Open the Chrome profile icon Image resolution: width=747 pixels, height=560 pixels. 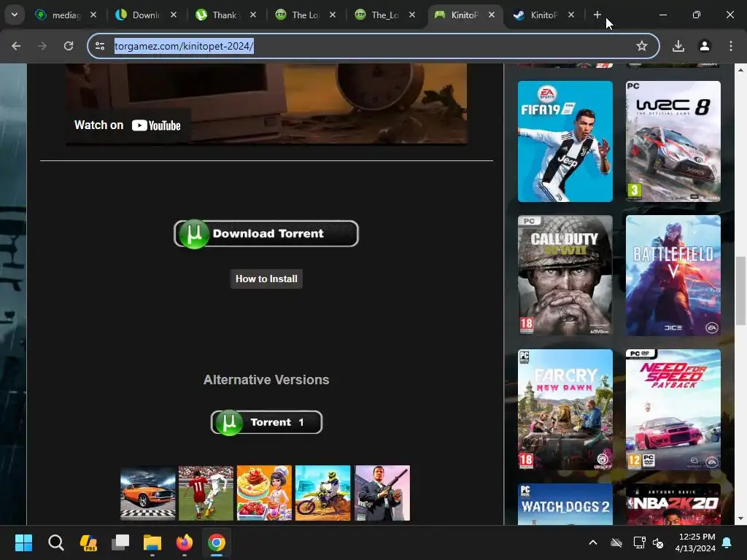tap(705, 46)
